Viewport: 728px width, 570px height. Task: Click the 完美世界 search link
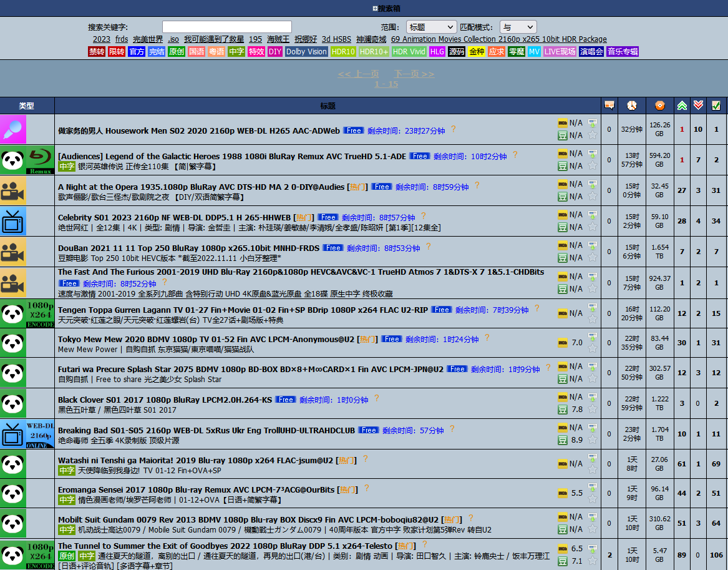148,39
